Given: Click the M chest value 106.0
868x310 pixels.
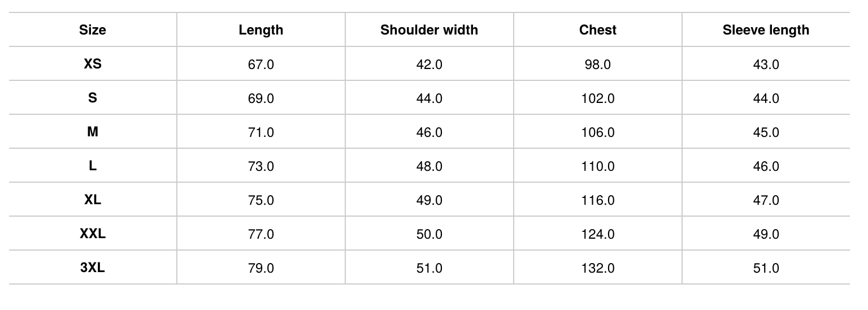Looking at the screenshot, I should point(597,132).
